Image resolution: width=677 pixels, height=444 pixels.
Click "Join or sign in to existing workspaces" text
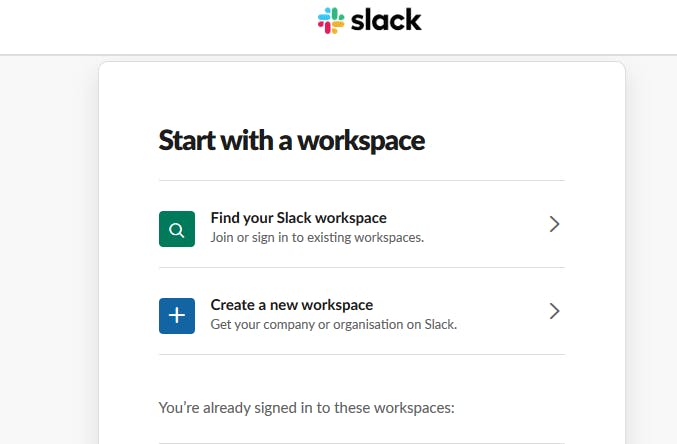(x=317, y=238)
